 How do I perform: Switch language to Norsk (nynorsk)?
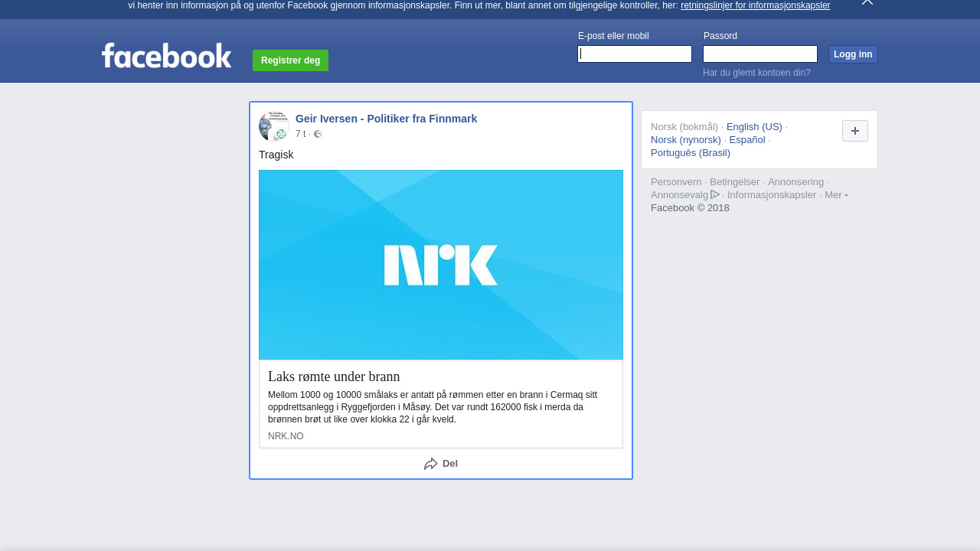click(x=686, y=139)
